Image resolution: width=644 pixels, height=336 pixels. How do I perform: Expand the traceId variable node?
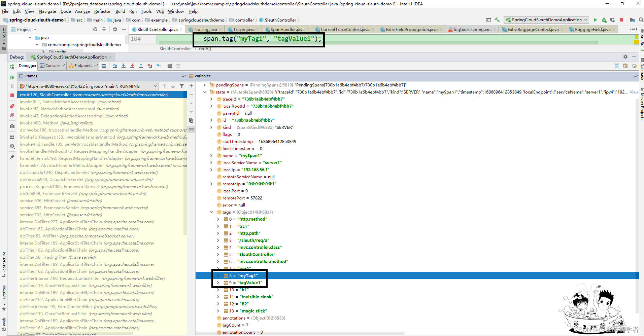211,99
